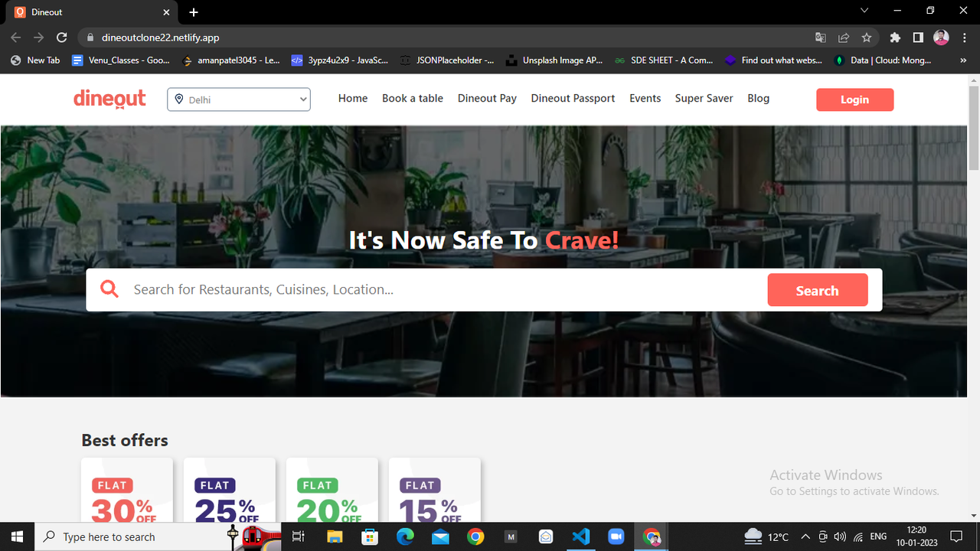Click the ENG language indicator
This screenshot has width=980, height=551.
pos(879,536)
